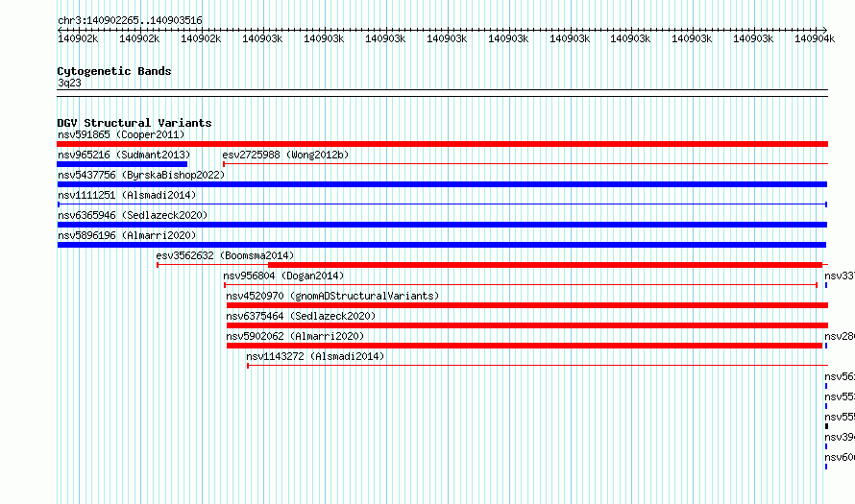
Task: Click the thin red line of esv2725988
Action: [x=525, y=164]
